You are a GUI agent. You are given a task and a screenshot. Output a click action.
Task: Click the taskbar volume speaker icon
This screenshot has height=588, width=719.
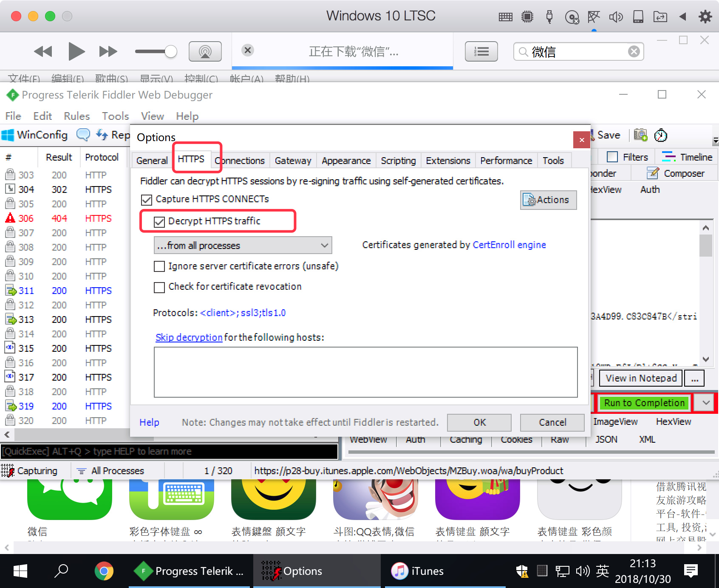click(x=583, y=571)
